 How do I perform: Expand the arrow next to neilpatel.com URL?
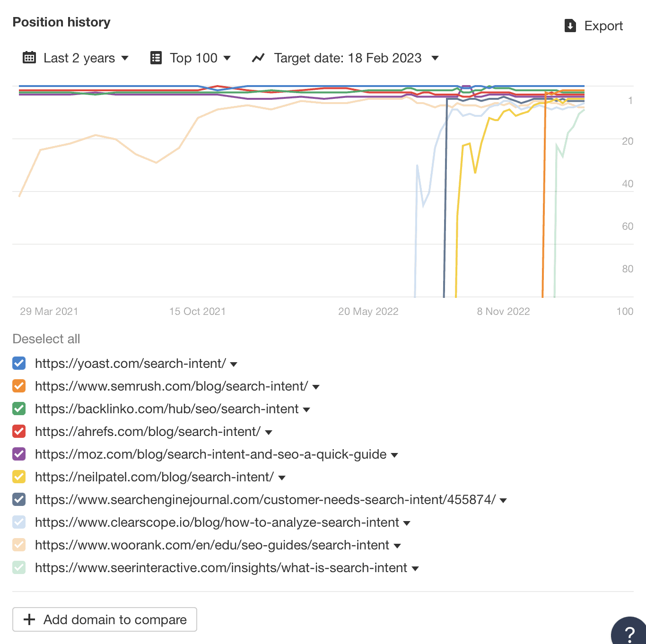282,478
